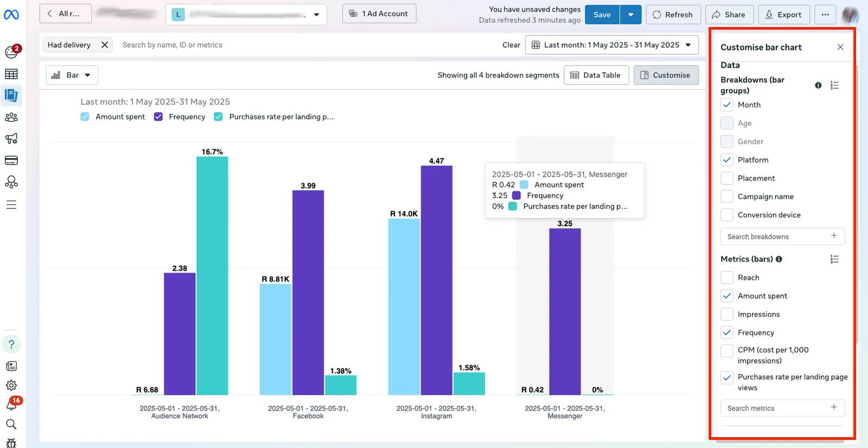Go back to All reports
Image resolution: width=868 pixels, height=448 pixels.
click(65, 14)
